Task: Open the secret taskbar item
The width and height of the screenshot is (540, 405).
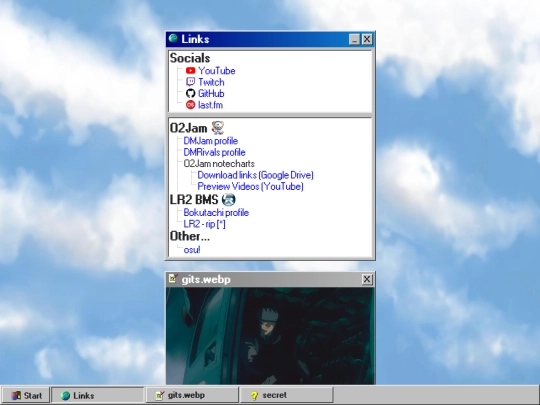Action: coord(287,395)
